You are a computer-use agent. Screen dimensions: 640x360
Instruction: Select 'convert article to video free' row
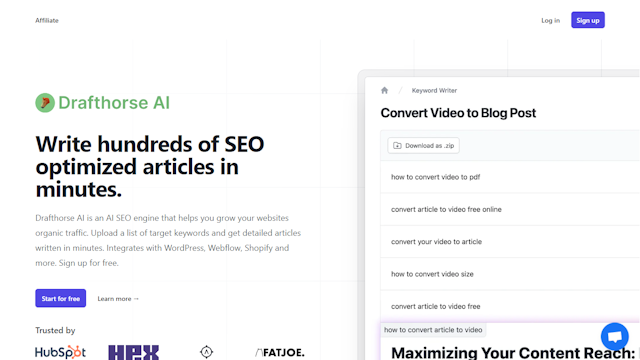(510, 306)
